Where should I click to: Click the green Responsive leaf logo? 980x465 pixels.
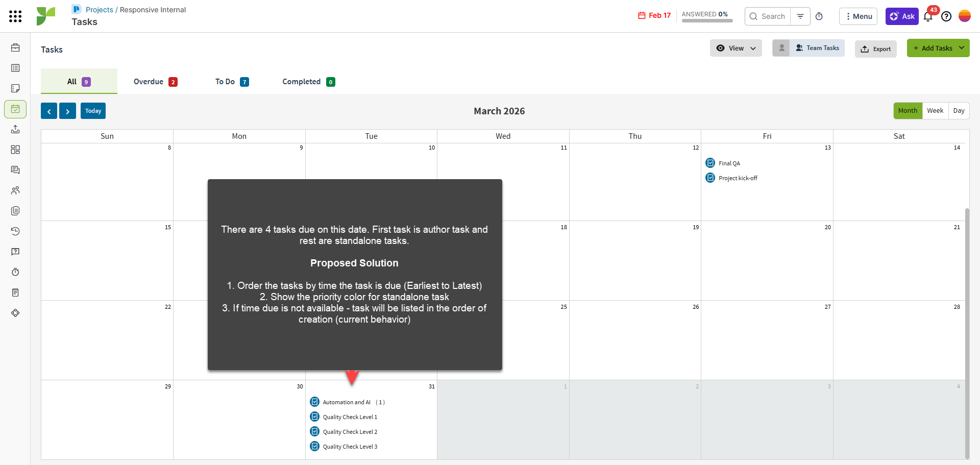pyautogui.click(x=45, y=16)
